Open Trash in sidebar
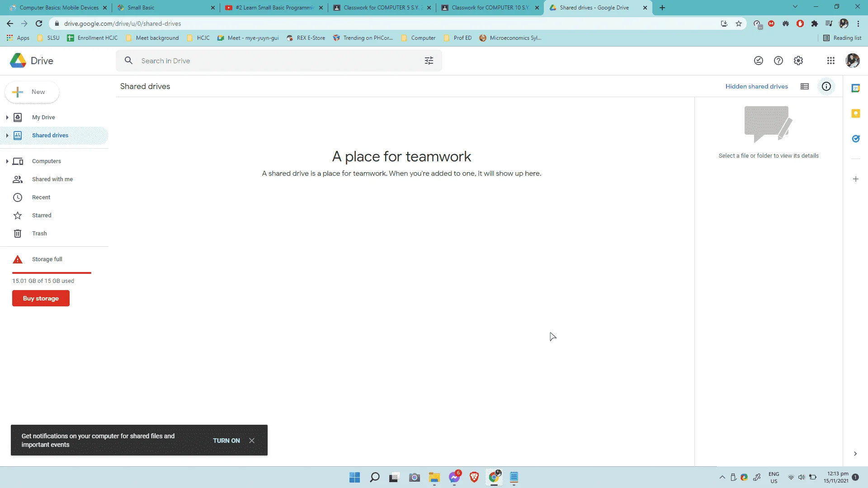The width and height of the screenshot is (868, 488). tap(39, 234)
